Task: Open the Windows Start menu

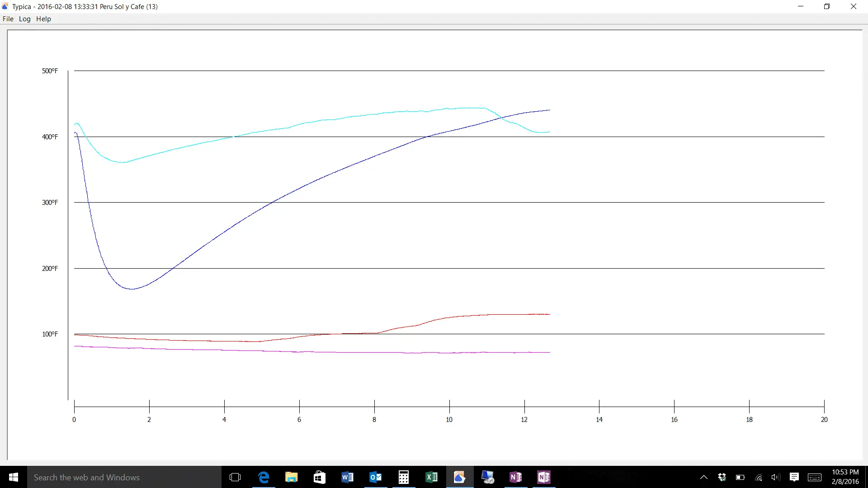Action: point(14,477)
